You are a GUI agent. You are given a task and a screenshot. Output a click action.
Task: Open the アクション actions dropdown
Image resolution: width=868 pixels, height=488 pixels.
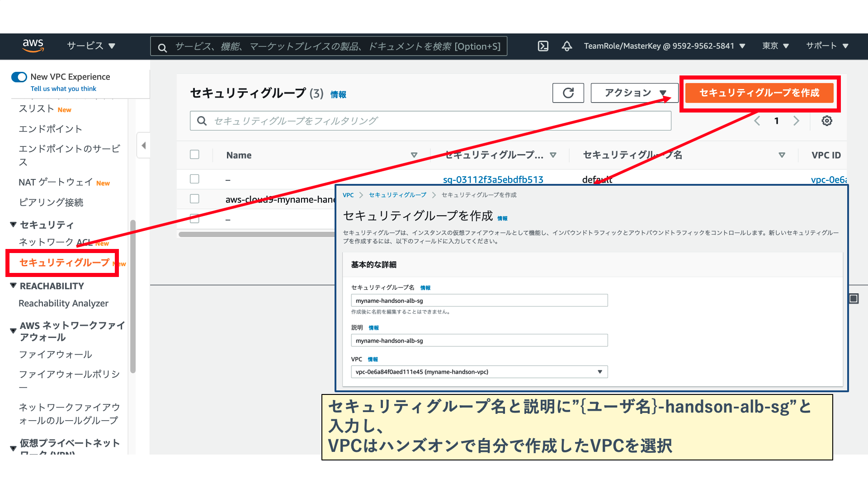(635, 93)
